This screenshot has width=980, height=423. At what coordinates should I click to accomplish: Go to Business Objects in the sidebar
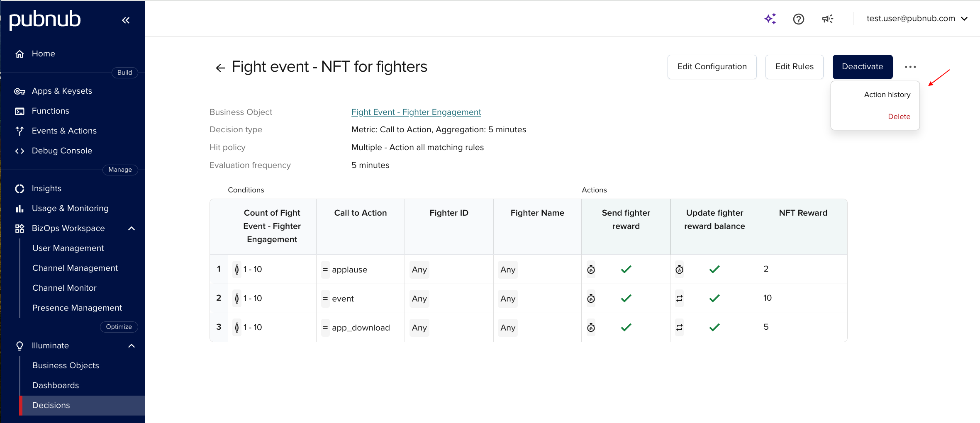coord(66,365)
